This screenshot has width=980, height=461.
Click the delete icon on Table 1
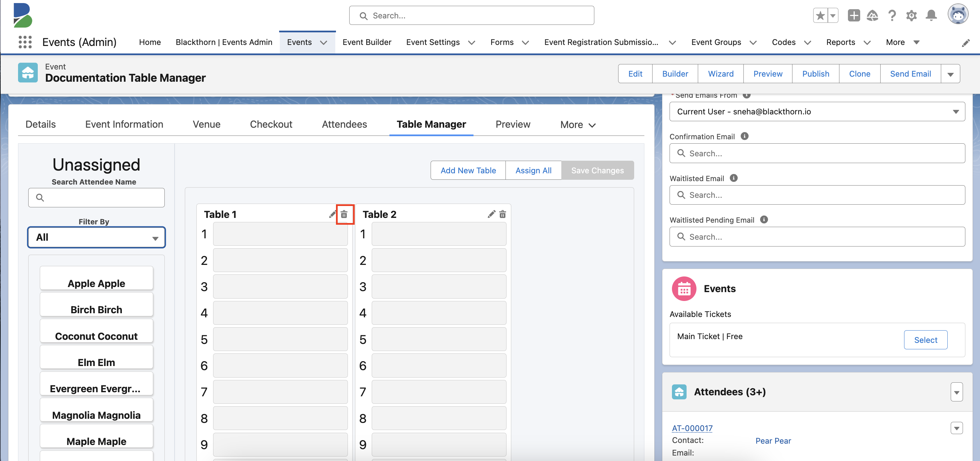pyautogui.click(x=345, y=214)
